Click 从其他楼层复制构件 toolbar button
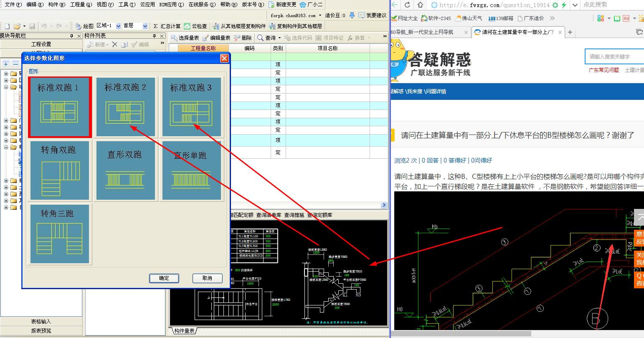The width and height of the screenshot is (644, 338). click(239, 26)
